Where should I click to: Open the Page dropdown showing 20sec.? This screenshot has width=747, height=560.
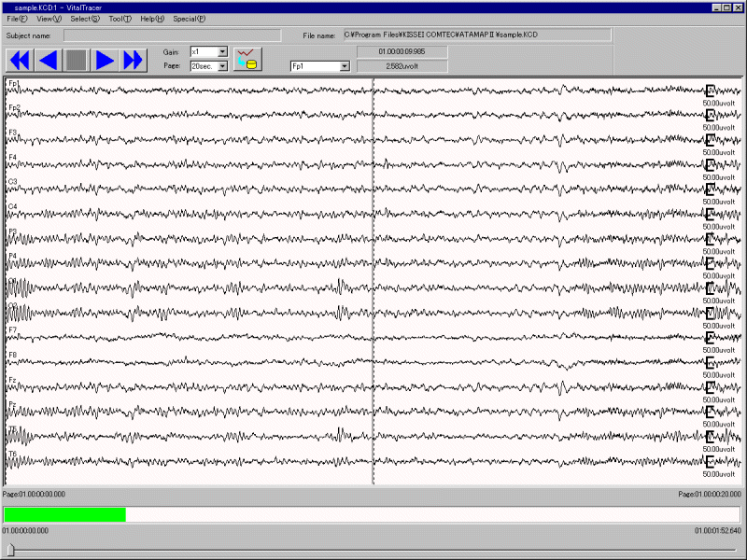(x=222, y=66)
